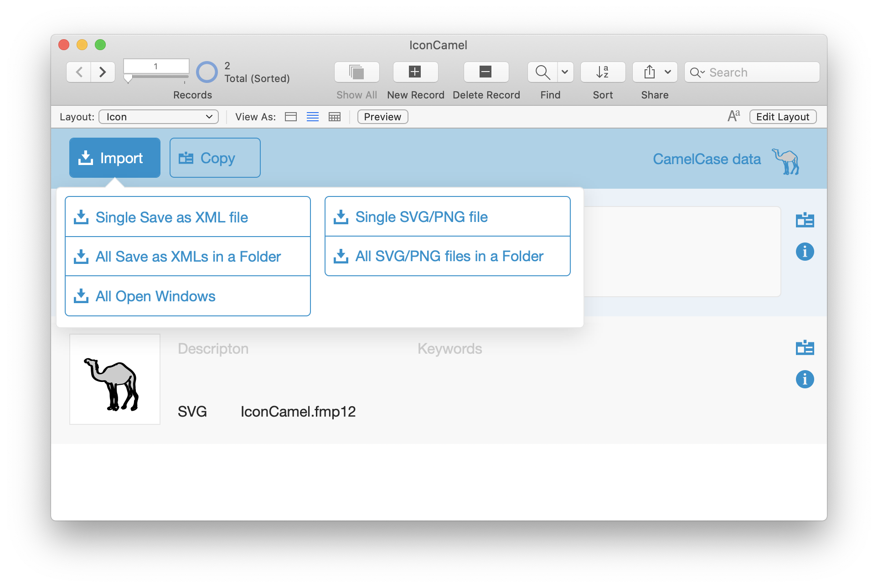Select All Save as XMLs in a Folder
The width and height of the screenshot is (878, 588).
pyautogui.click(x=187, y=256)
